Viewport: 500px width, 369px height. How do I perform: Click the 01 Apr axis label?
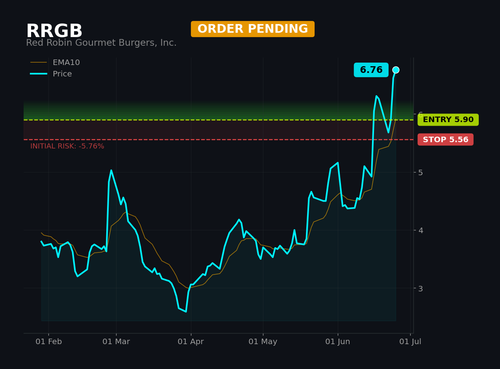tap(191, 341)
